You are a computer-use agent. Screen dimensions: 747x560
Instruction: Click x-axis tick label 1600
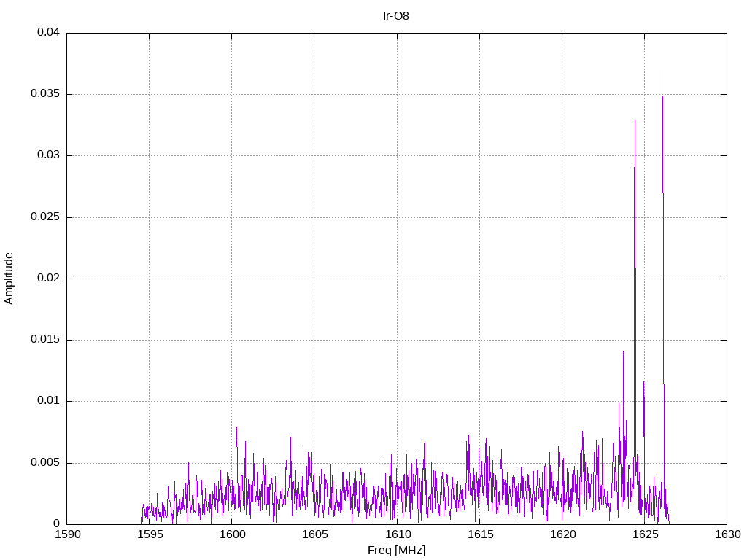233,534
